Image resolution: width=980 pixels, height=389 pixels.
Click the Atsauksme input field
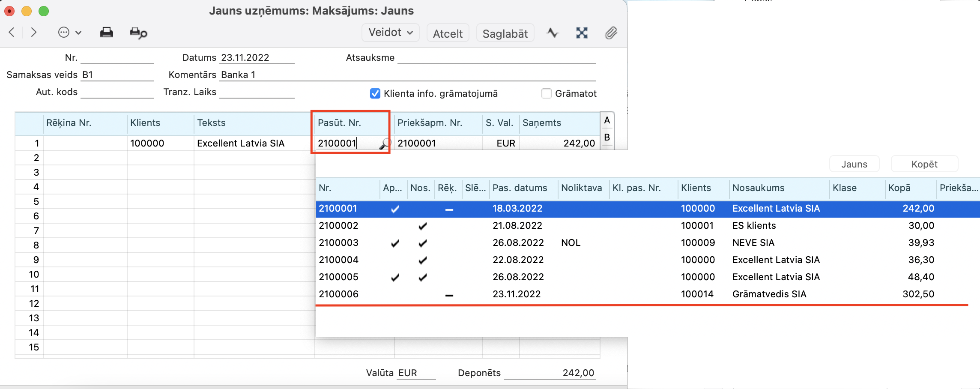coord(497,58)
